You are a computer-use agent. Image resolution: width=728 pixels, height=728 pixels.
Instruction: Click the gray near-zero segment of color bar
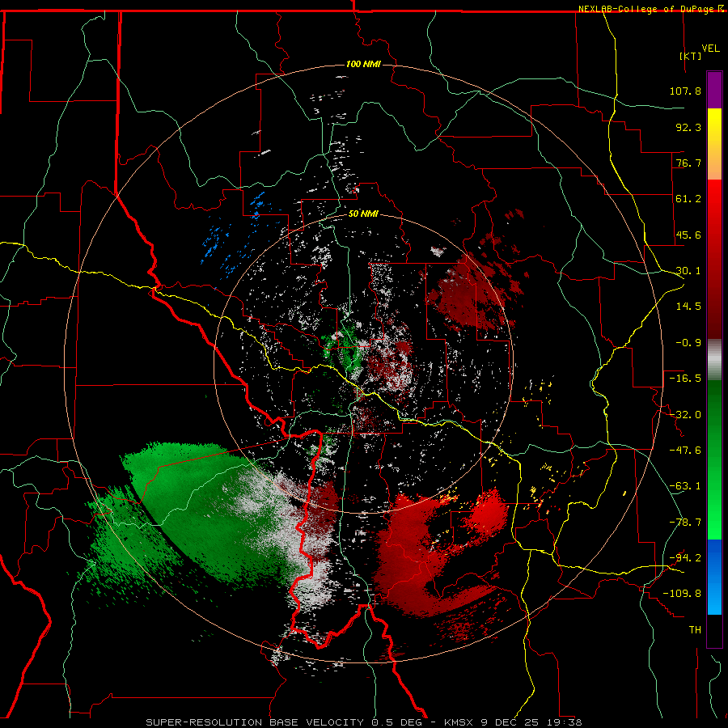pos(714,360)
